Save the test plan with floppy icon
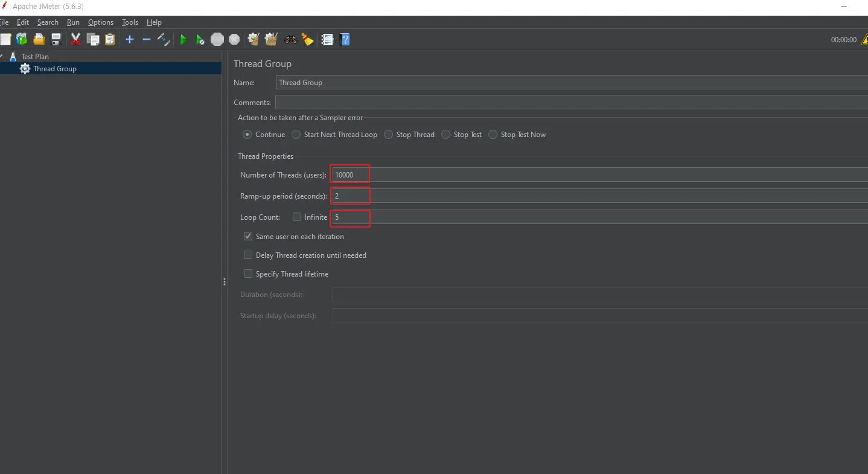Viewport: 868px width, 474px height. pyautogui.click(x=56, y=40)
